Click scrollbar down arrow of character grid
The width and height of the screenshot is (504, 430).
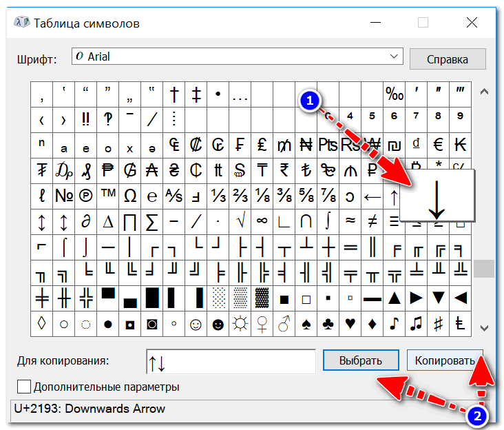tap(484, 328)
